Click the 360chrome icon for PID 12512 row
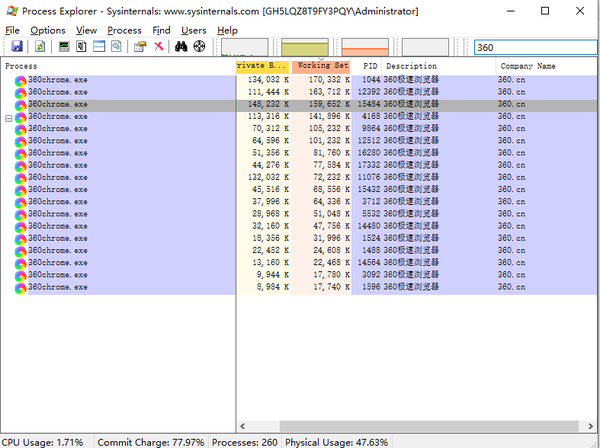 [20, 142]
